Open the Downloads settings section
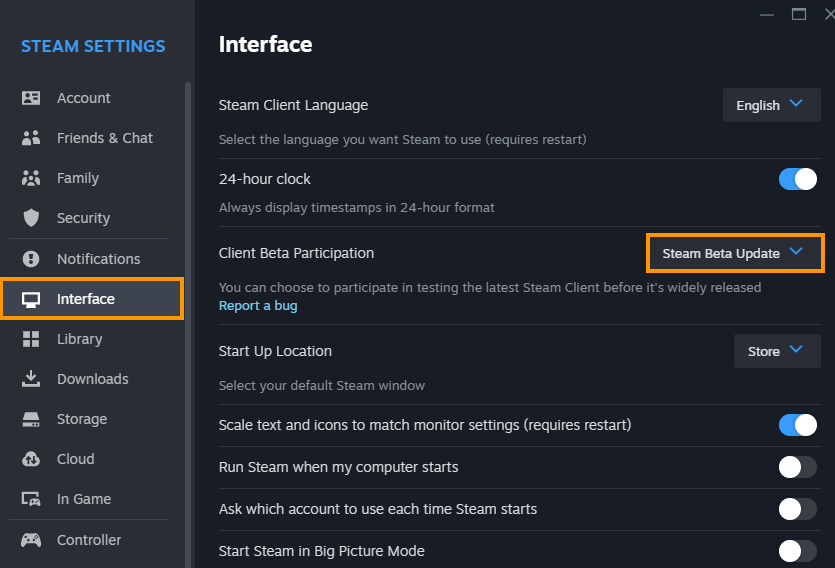The width and height of the screenshot is (835, 568). coord(92,379)
